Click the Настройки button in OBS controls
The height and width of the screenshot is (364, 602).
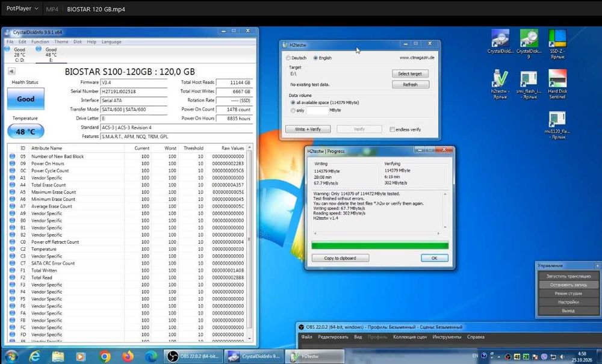point(568,302)
